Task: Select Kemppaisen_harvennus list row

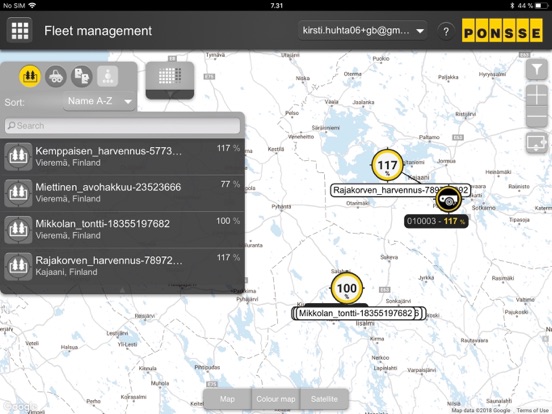Action: click(123, 157)
